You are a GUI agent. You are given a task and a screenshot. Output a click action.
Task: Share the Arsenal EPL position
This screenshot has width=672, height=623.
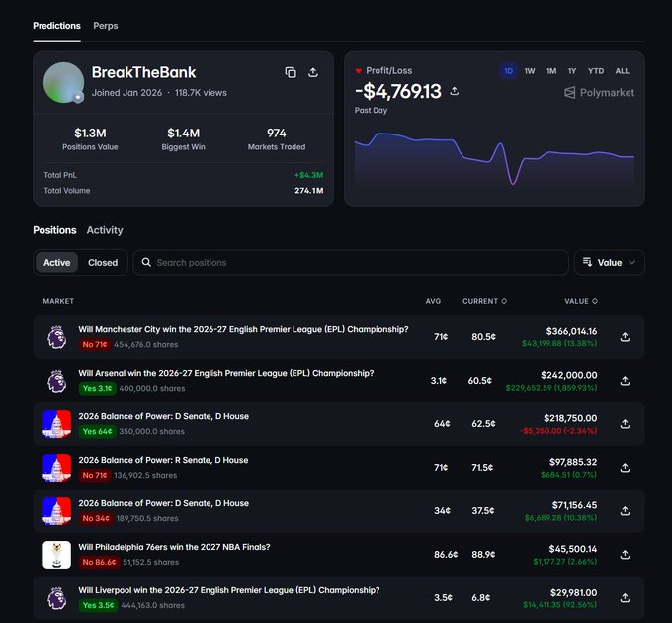pyautogui.click(x=625, y=381)
